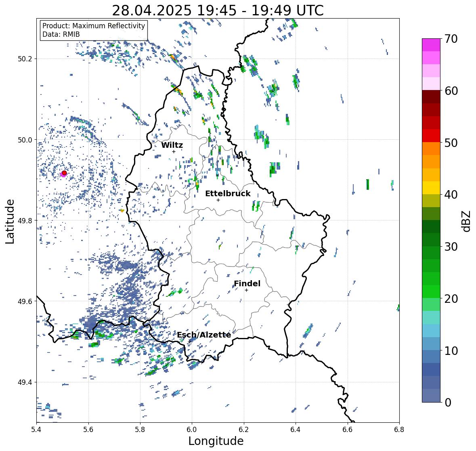Screen dimensions: 476x451
Task: Click the longitude tick 6.4
Action: coord(296,429)
